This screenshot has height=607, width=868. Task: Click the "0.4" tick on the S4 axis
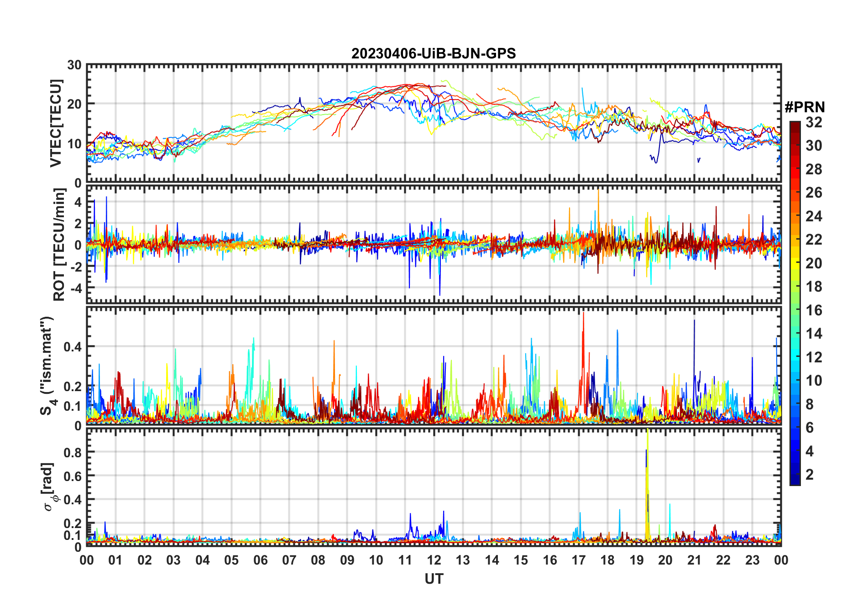coord(73,347)
